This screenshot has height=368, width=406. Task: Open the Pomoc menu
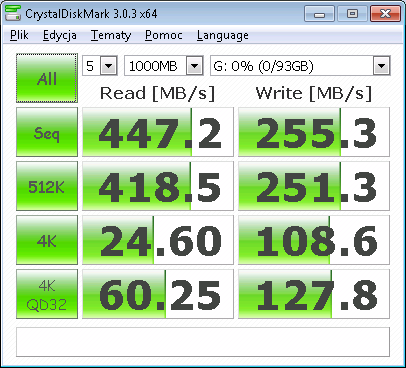coord(164,35)
